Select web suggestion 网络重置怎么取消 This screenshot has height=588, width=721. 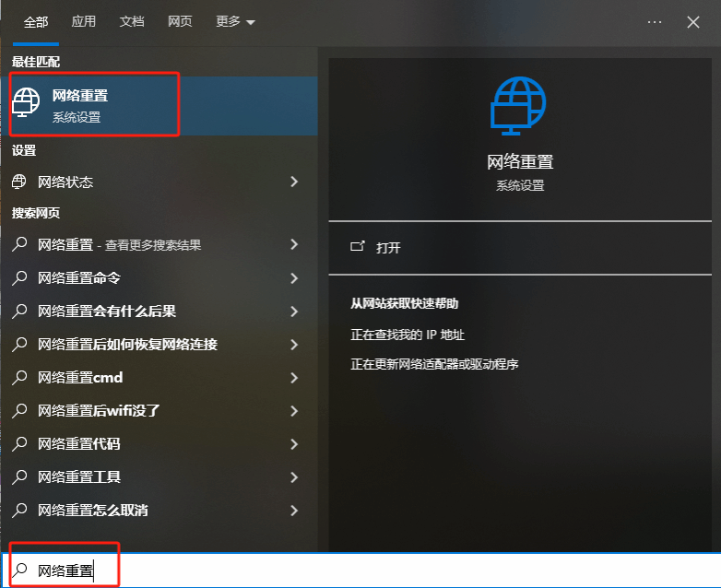pyautogui.click(x=93, y=510)
